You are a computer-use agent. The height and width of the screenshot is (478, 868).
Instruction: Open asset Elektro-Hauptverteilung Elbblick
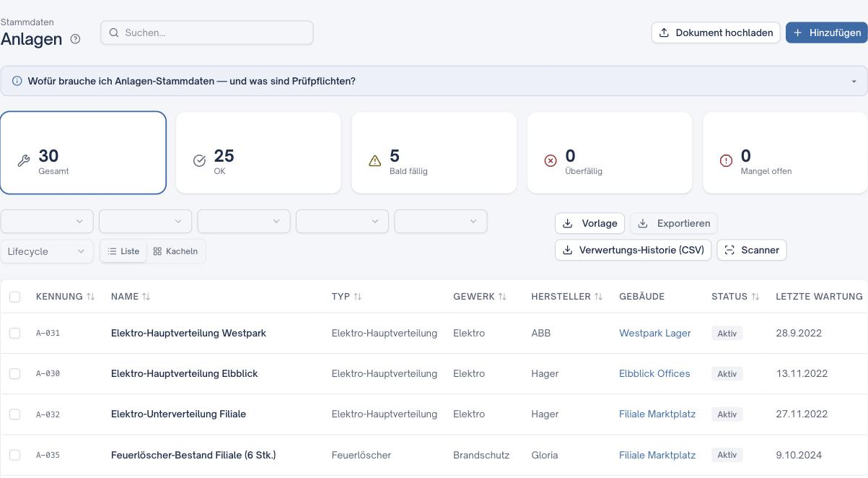point(185,373)
